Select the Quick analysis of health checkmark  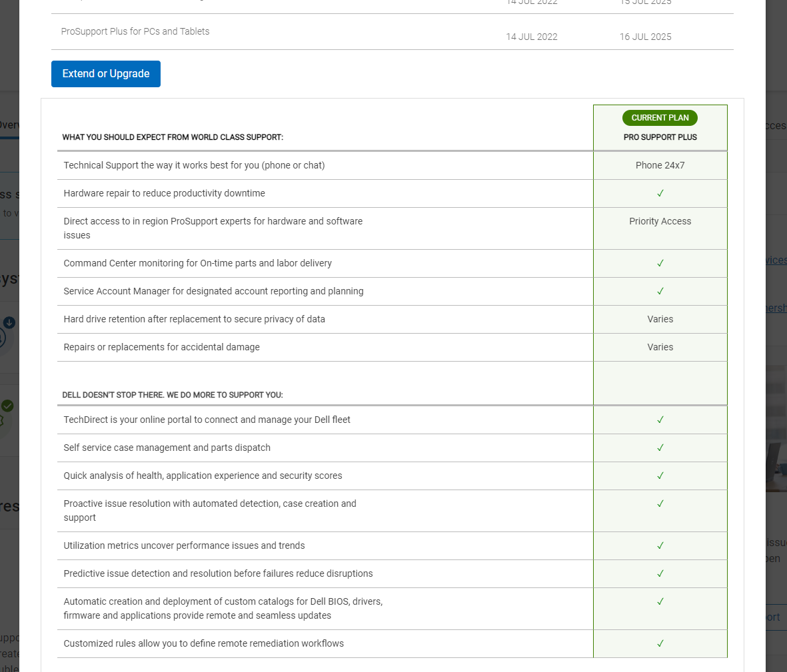pos(660,476)
